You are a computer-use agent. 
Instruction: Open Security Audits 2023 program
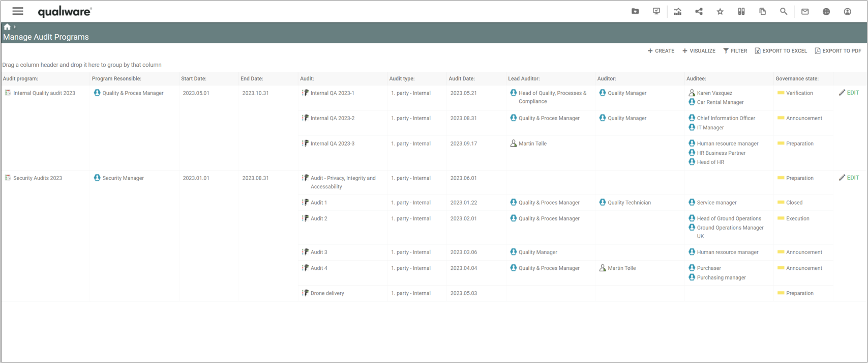click(38, 178)
